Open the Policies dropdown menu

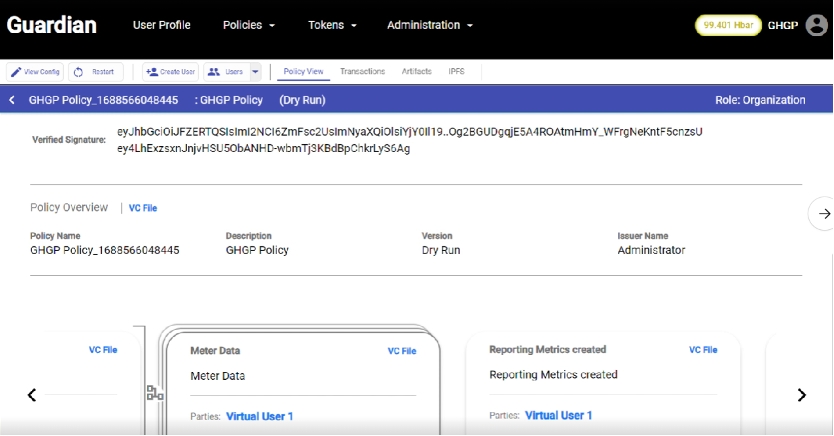coord(249,25)
